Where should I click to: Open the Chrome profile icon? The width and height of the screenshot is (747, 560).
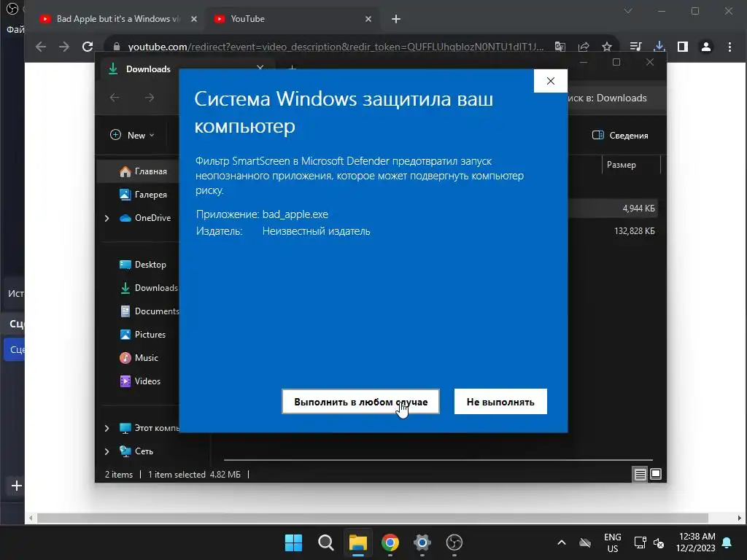[706, 47]
